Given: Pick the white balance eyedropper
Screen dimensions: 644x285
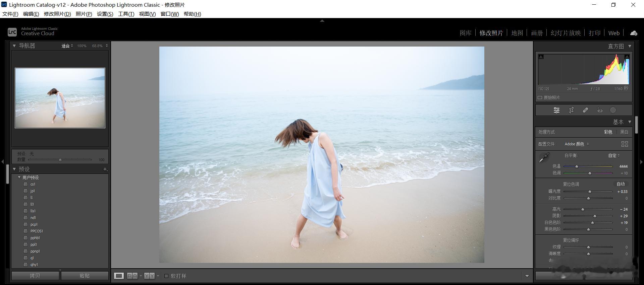Looking at the screenshot, I should coord(544,157).
